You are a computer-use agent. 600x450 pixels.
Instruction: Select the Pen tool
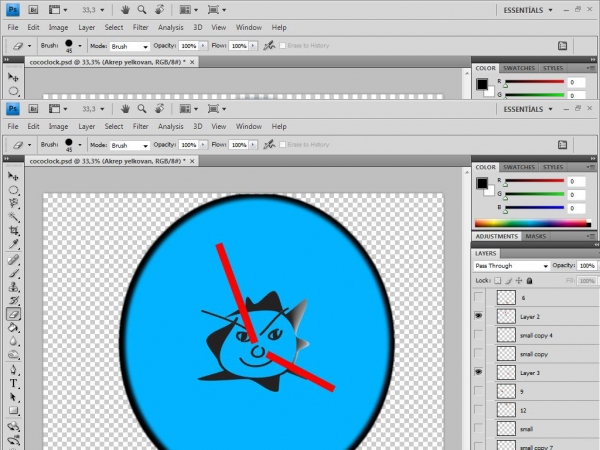pos(13,370)
